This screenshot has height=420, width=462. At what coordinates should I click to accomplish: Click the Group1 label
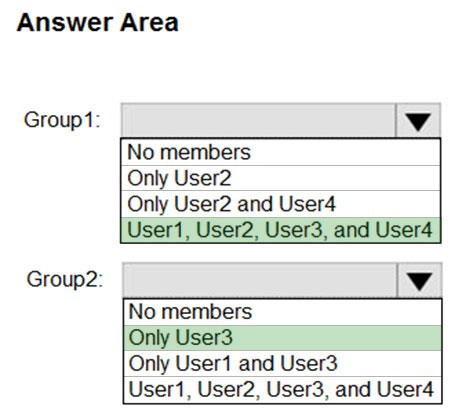tap(62, 120)
